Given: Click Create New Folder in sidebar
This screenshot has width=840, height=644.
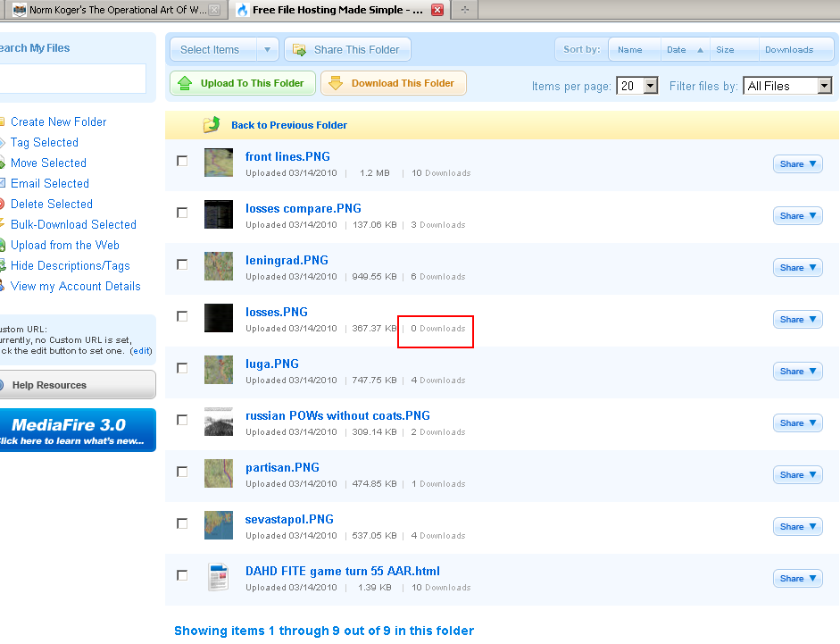Looking at the screenshot, I should [58, 121].
